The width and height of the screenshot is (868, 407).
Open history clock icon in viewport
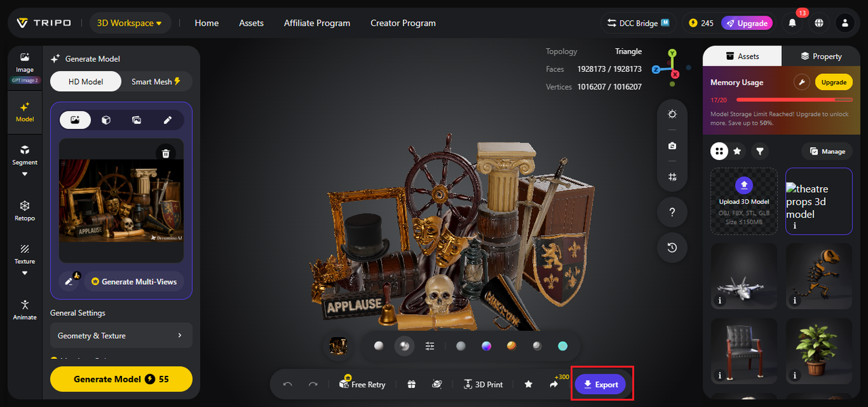tap(672, 248)
